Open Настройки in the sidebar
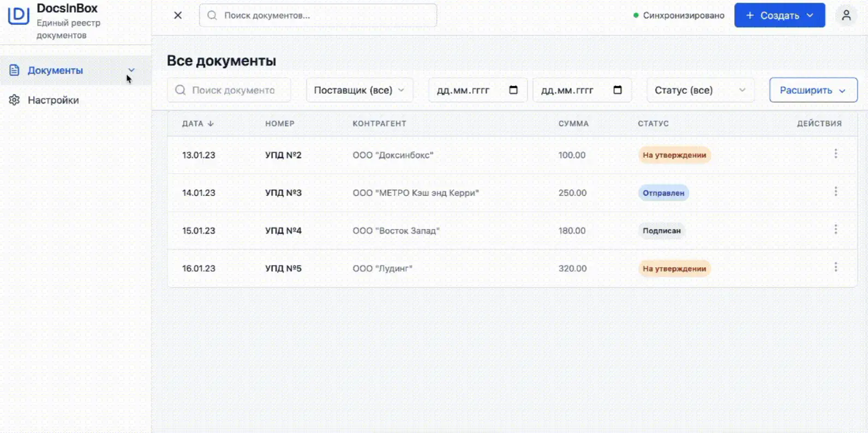The width and height of the screenshot is (868, 433). pyautogui.click(x=53, y=100)
